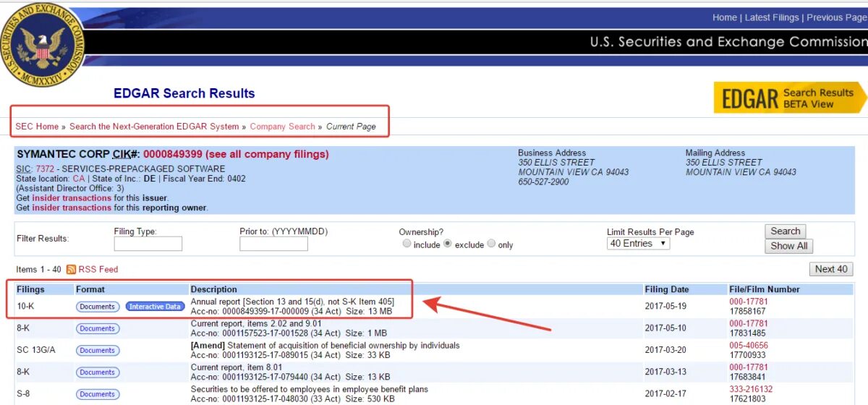Click the SEC Home breadcrumb link
This screenshot has width=868, height=405.
pyautogui.click(x=37, y=127)
